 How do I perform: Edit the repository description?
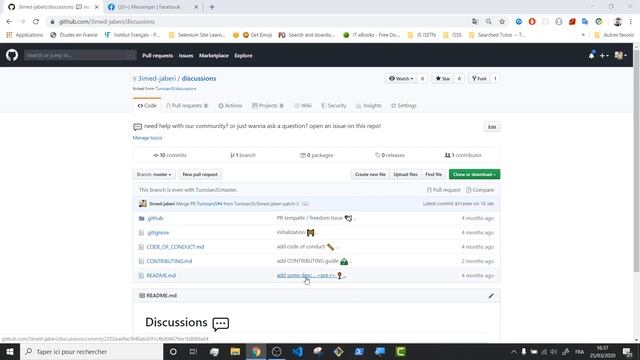(x=492, y=127)
